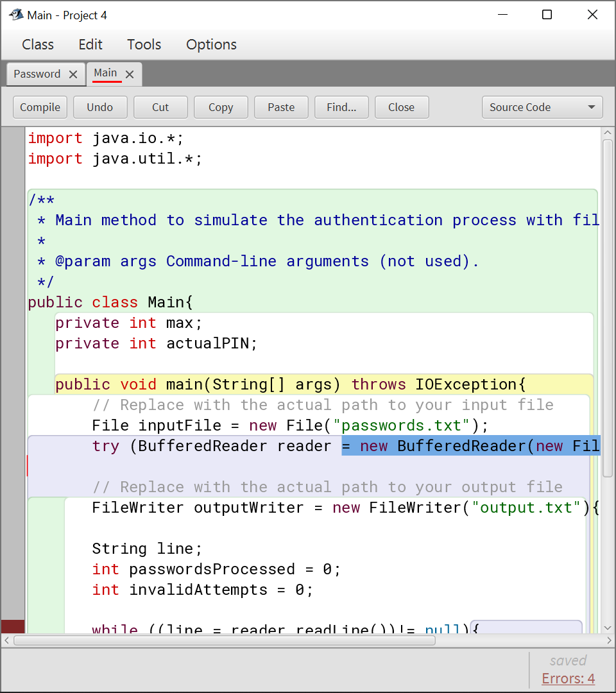The width and height of the screenshot is (616, 693).
Task: Compile the Main class
Action: (x=40, y=107)
